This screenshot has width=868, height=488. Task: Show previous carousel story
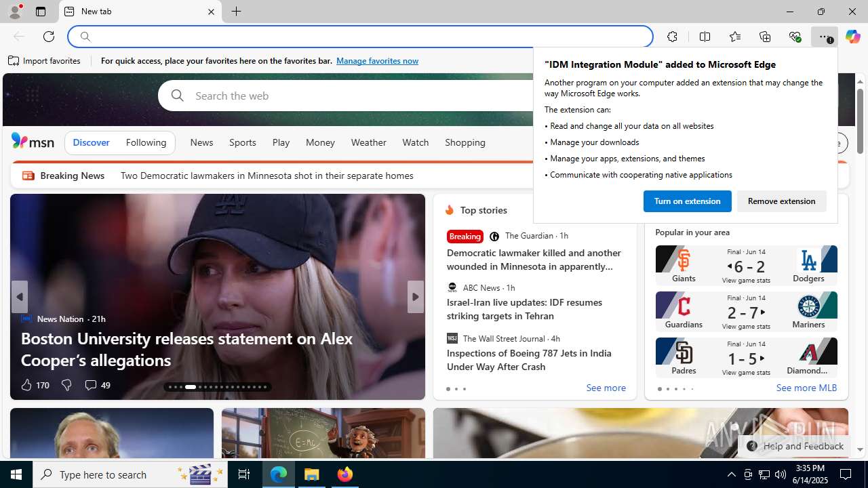(x=19, y=297)
